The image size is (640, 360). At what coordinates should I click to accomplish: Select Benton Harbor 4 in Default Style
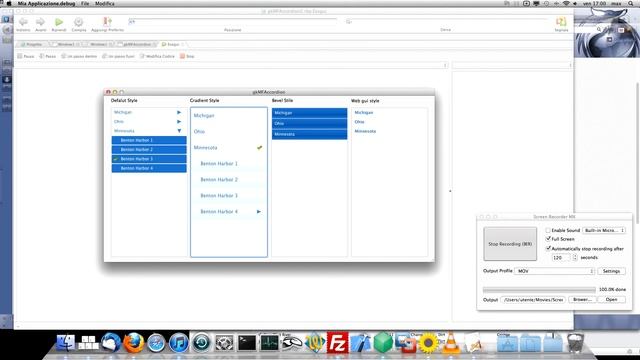pyautogui.click(x=149, y=168)
